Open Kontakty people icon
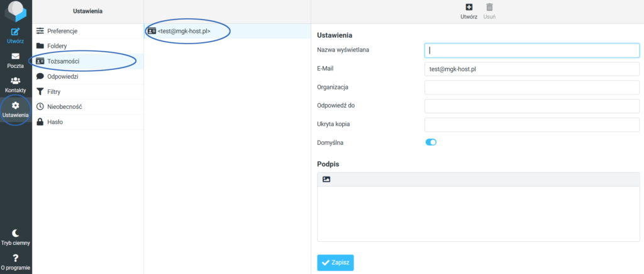Viewport: 644px width, 274px height. pyautogui.click(x=16, y=81)
